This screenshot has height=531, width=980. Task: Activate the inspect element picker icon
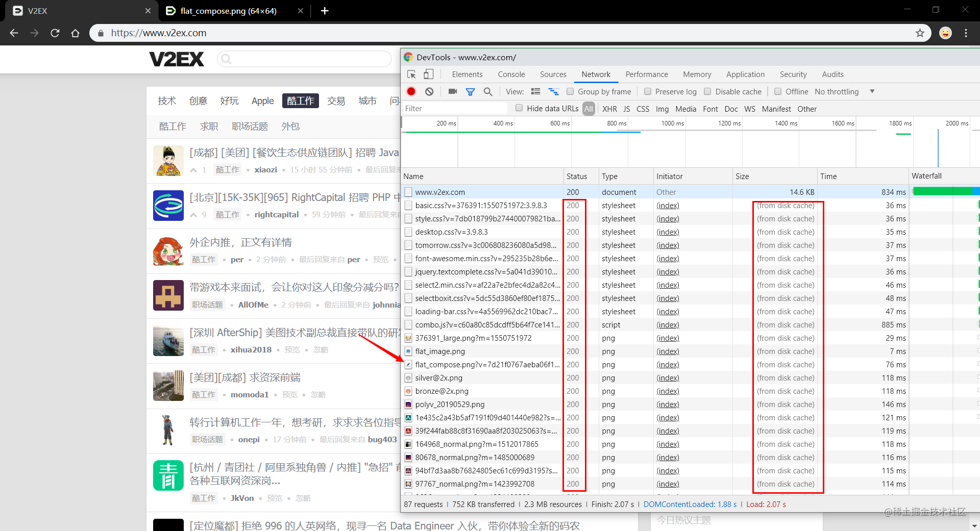pyautogui.click(x=411, y=74)
